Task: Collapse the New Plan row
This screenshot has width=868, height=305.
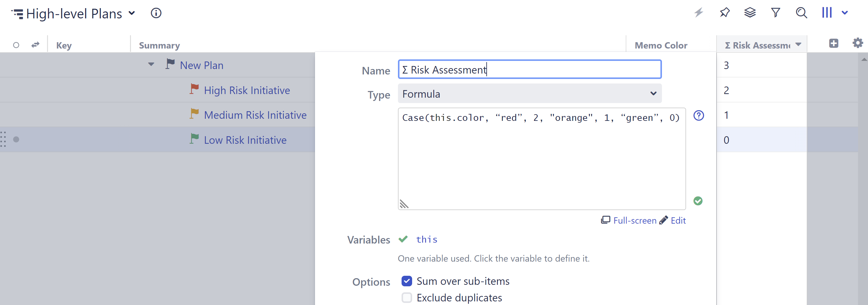Action: (151, 64)
